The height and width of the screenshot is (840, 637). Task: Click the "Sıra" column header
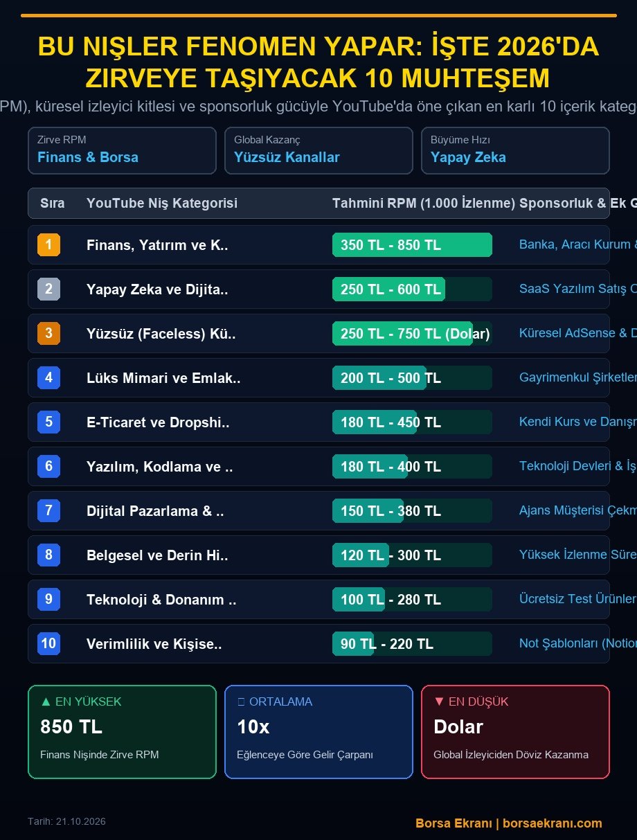tap(53, 203)
